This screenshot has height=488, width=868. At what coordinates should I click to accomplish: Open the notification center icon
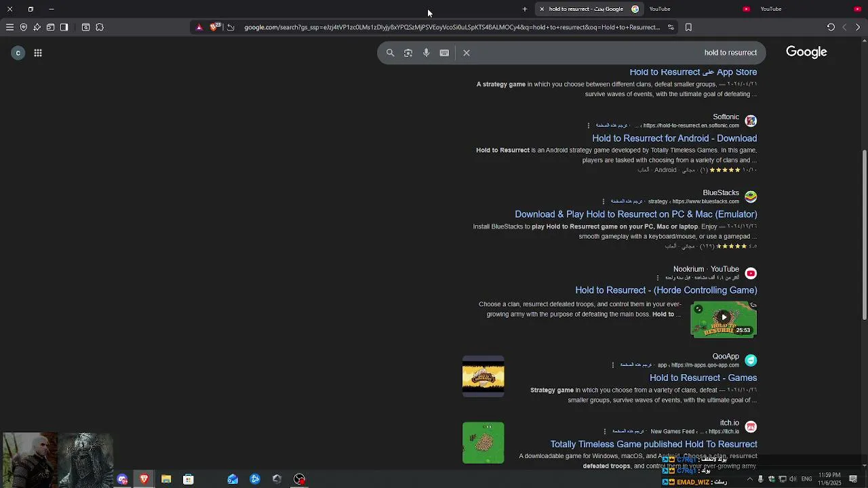(x=853, y=479)
